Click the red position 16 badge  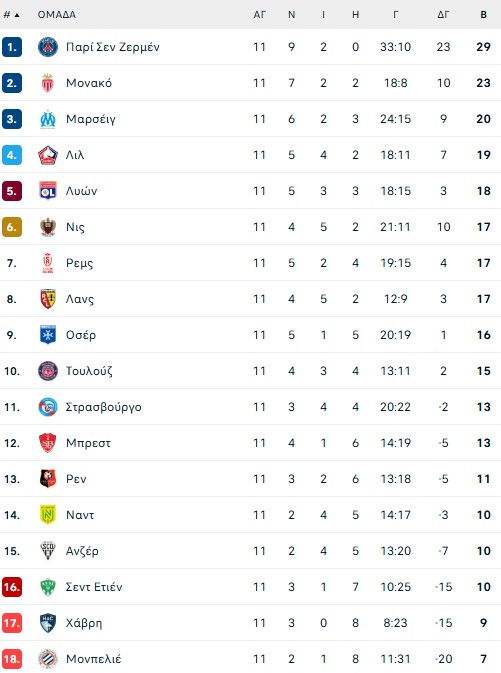12,587
